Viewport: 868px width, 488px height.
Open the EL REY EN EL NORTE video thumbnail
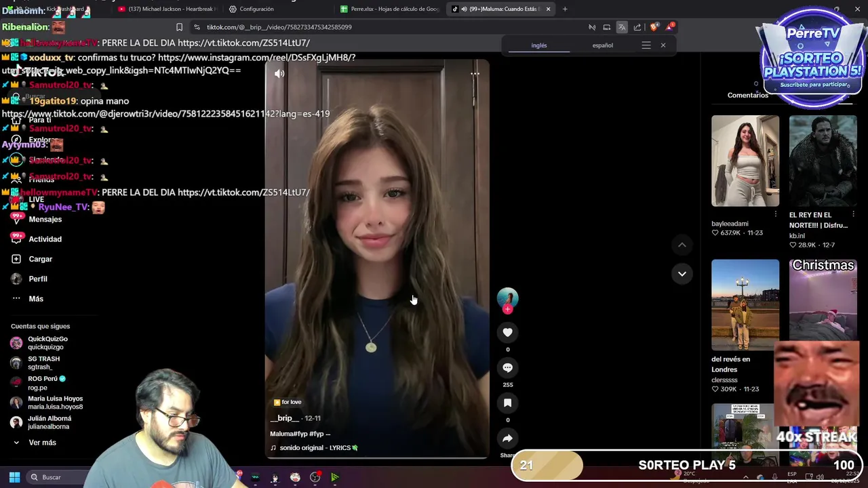(x=823, y=161)
